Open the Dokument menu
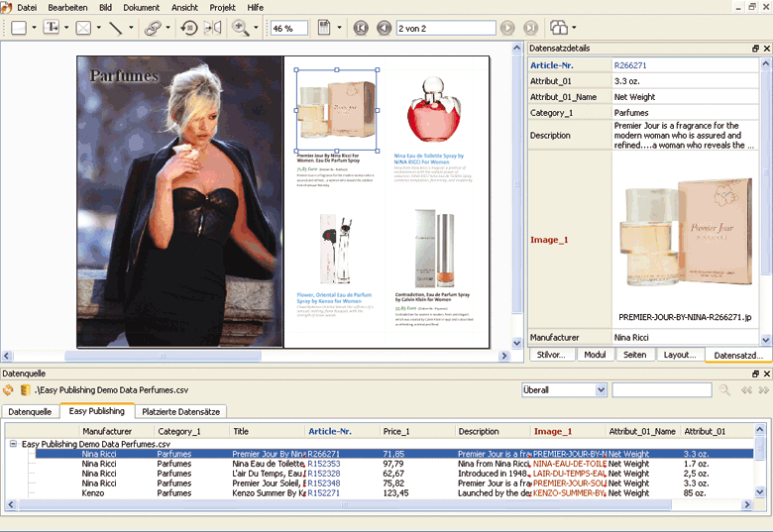 click(x=142, y=7)
